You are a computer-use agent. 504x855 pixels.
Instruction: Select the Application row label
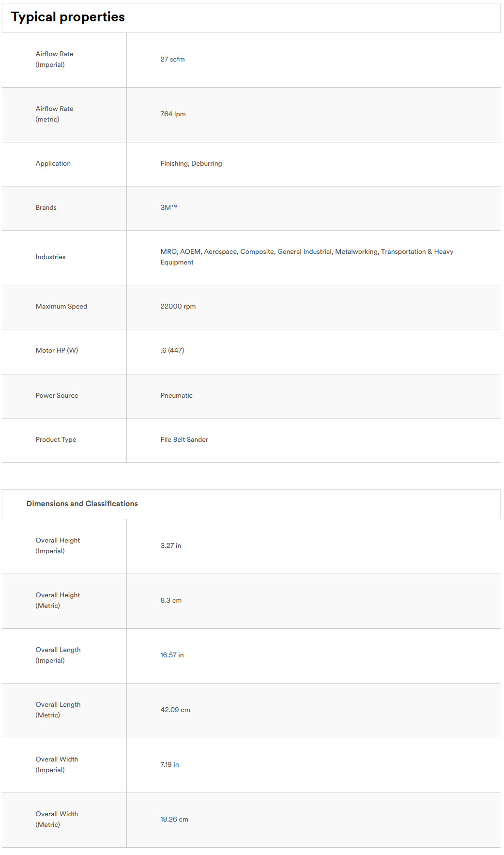tap(53, 163)
